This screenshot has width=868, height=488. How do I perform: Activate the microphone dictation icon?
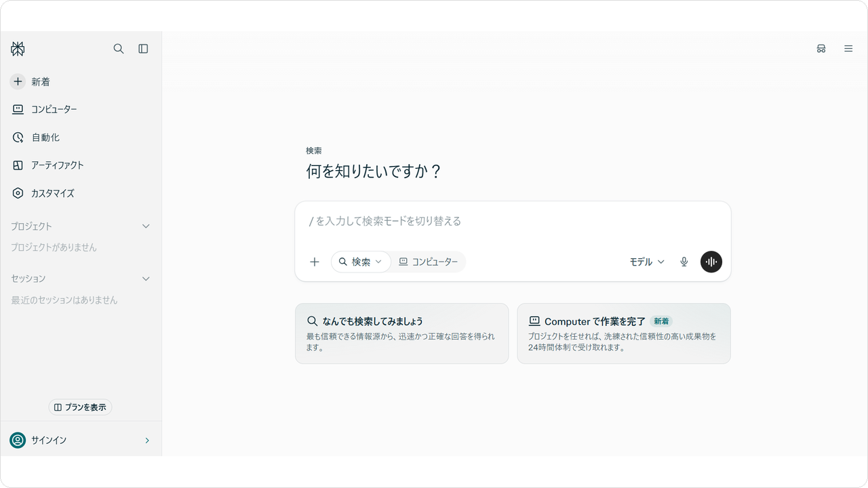(684, 262)
